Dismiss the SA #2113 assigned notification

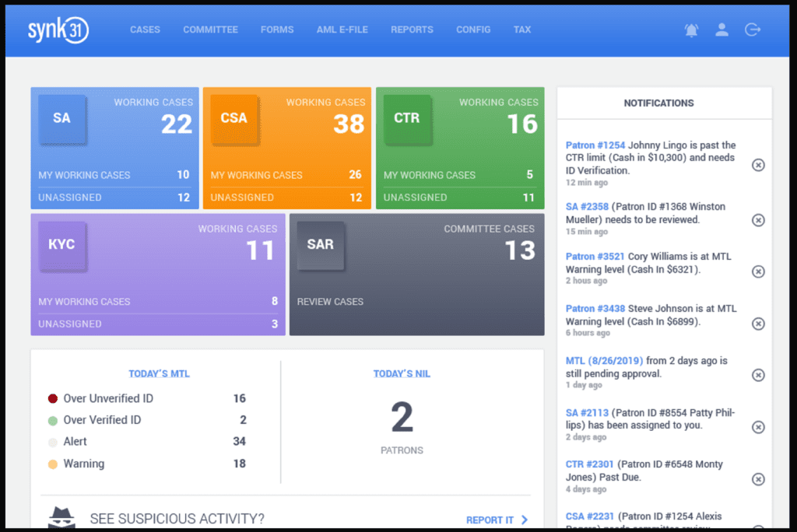coord(758,427)
